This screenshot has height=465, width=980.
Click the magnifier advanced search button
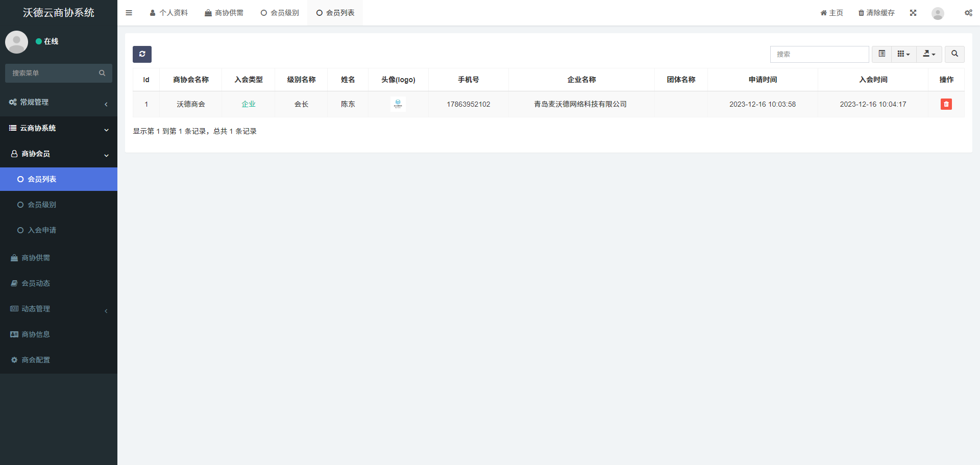[x=954, y=54]
